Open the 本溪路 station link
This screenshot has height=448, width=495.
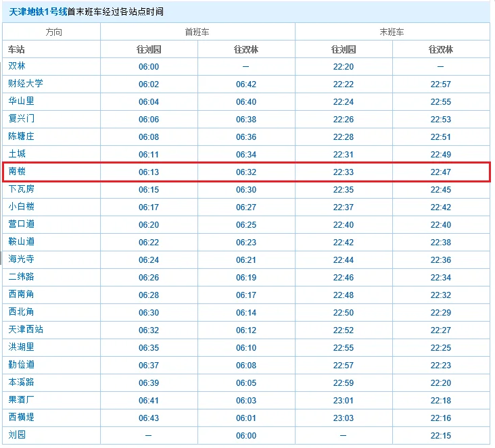click(21, 382)
